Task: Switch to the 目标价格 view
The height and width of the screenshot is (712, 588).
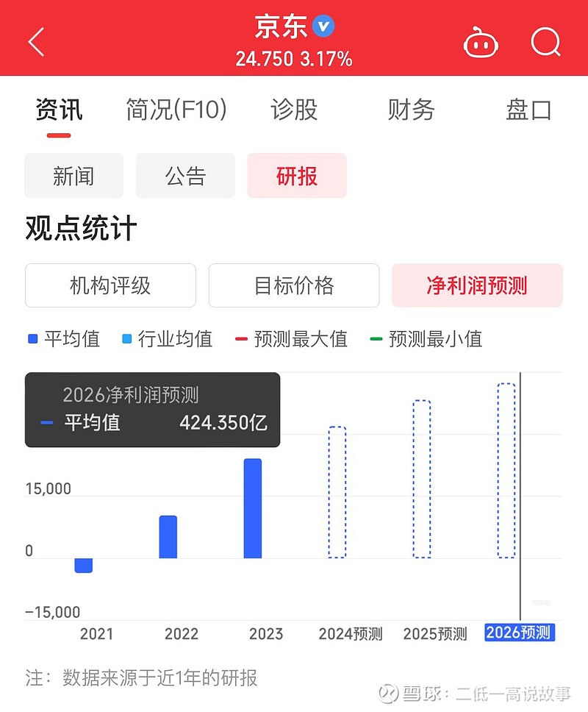Action: 294,285
